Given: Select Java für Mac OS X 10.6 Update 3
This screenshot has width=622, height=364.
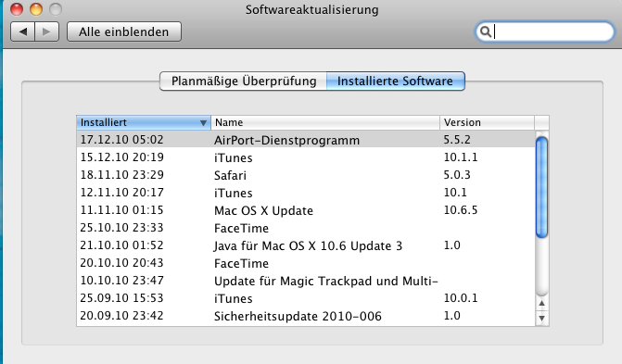Looking at the screenshot, I should point(306,245).
